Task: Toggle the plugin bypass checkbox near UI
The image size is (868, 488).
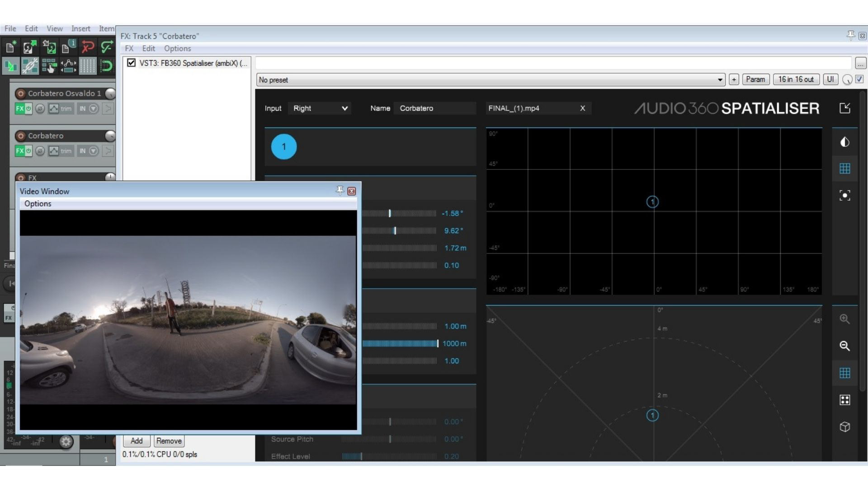Action: (859, 79)
